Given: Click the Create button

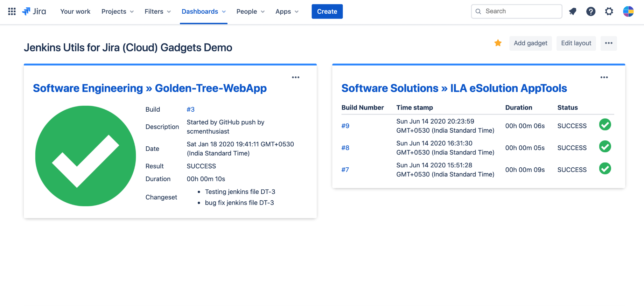Looking at the screenshot, I should coord(327,12).
